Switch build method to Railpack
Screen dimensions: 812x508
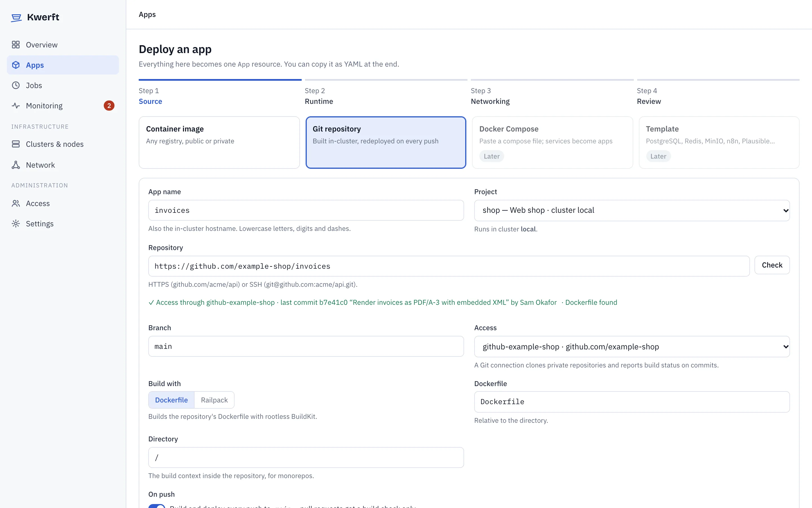(214, 400)
